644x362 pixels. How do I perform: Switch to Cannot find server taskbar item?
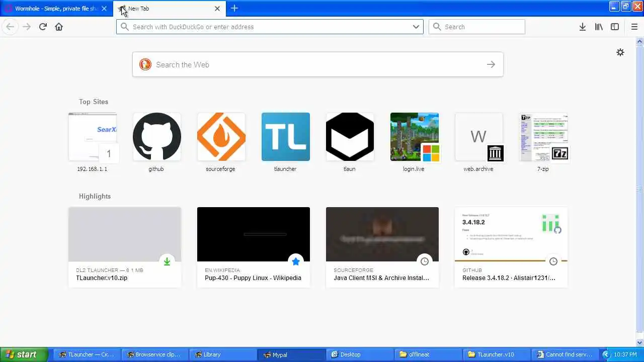click(565, 354)
